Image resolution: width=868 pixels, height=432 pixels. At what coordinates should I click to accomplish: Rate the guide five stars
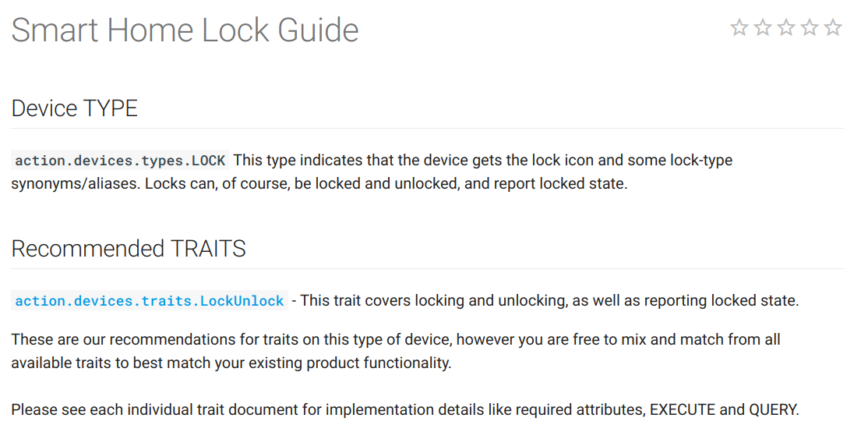pos(833,28)
